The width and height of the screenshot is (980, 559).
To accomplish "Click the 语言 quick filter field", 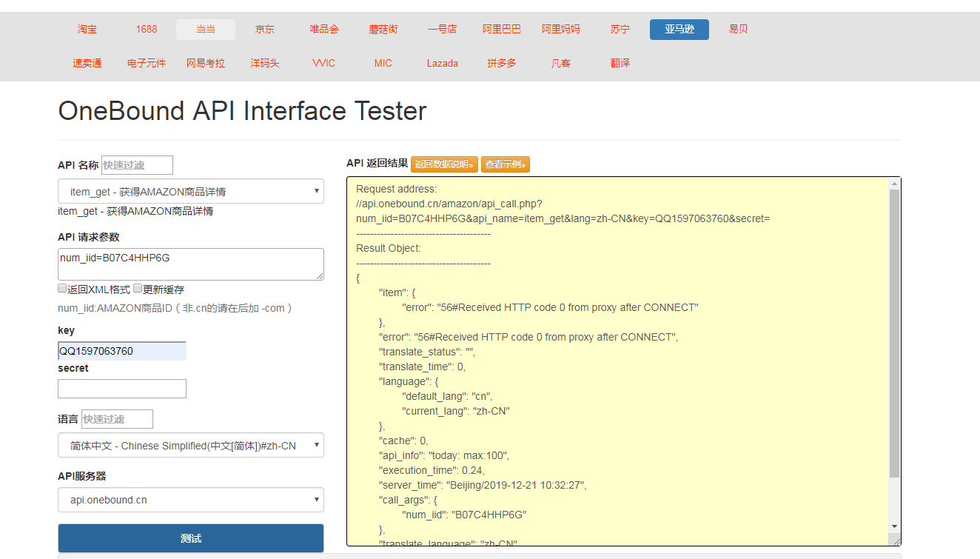I will coord(117,419).
